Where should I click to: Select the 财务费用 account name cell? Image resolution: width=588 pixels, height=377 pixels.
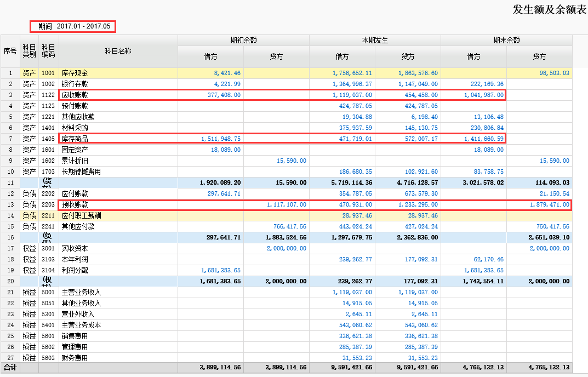pos(75,358)
